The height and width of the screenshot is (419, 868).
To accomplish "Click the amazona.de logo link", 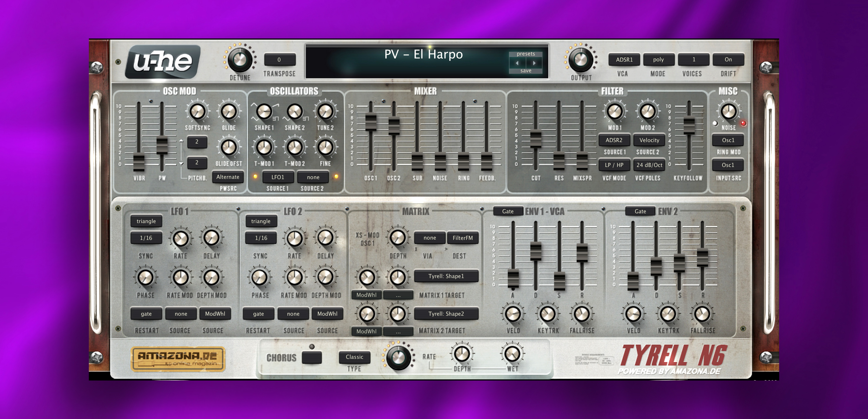I will (x=178, y=359).
